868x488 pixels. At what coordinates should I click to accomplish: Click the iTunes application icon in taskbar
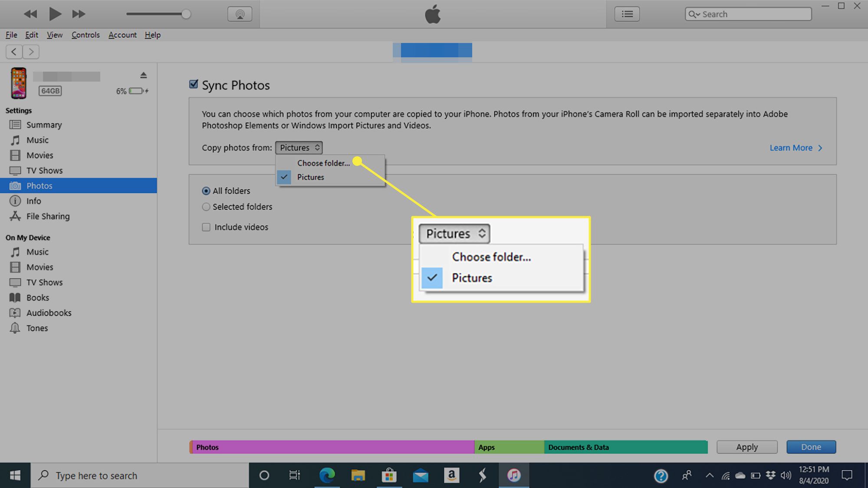click(x=513, y=475)
